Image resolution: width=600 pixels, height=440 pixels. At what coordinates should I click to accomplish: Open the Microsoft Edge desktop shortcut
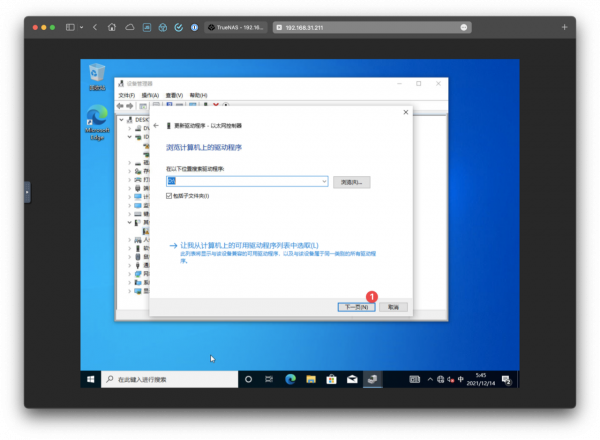[x=97, y=122]
